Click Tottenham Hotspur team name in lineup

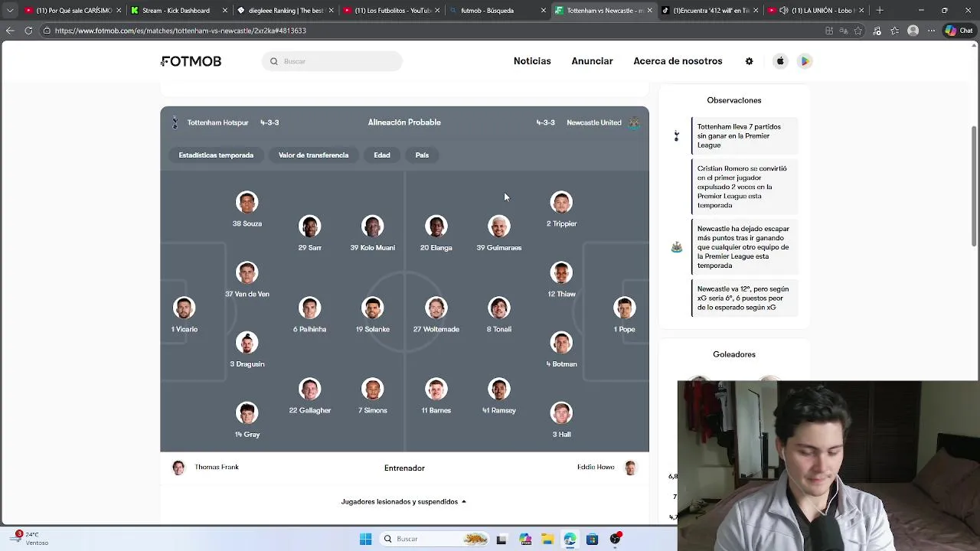(x=217, y=122)
